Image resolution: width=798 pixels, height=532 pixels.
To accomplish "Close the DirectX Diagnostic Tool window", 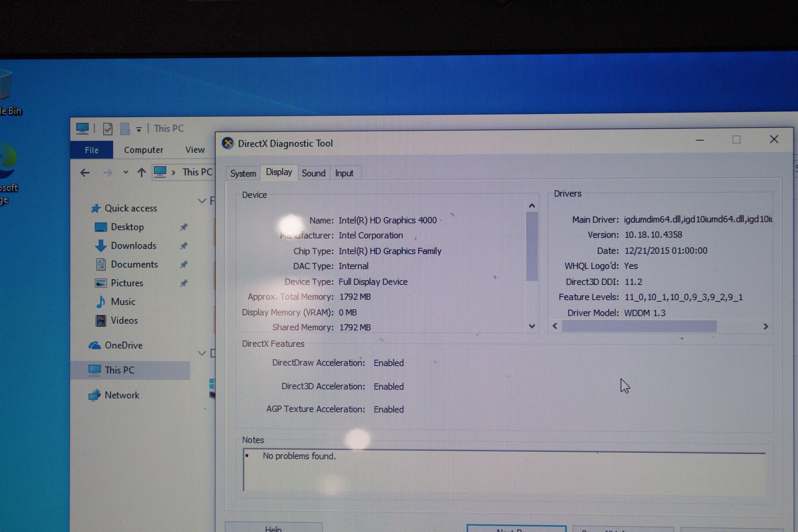I will tap(774, 139).
